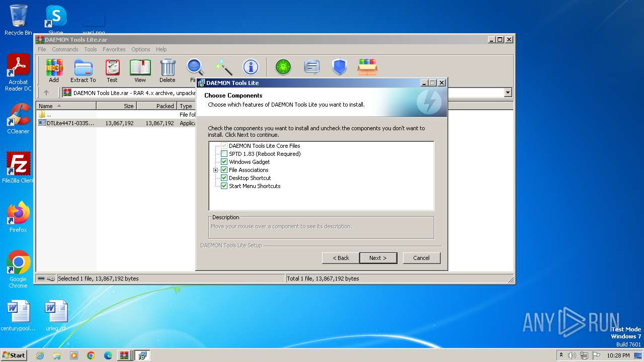This screenshot has height=362, width=644.
Task: Show hidden tray icons arrow
Action: [x=561, y=355]
